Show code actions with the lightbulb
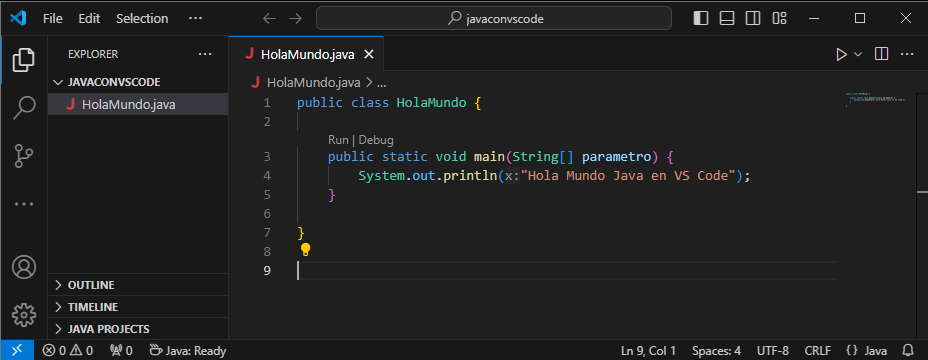928x360 pixels. click(x=305, y=250)
